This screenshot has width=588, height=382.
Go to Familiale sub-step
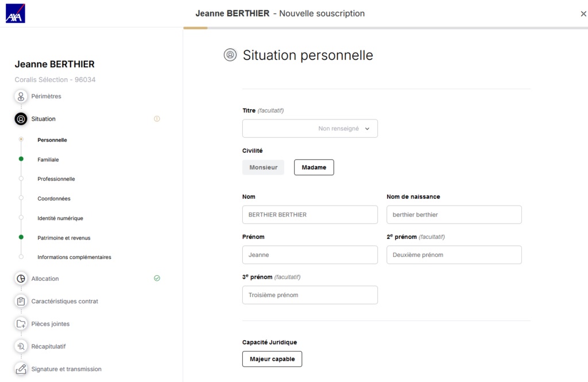[48, 160]
